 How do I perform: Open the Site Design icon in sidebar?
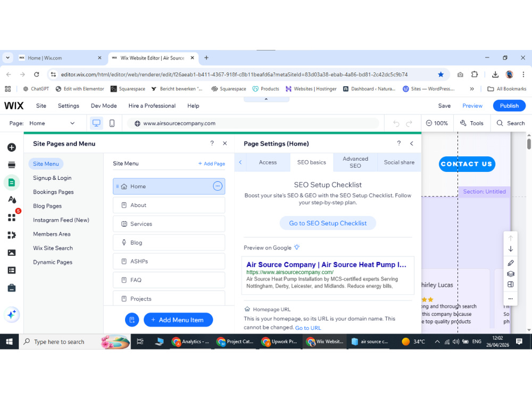click(x=12, y=200)
